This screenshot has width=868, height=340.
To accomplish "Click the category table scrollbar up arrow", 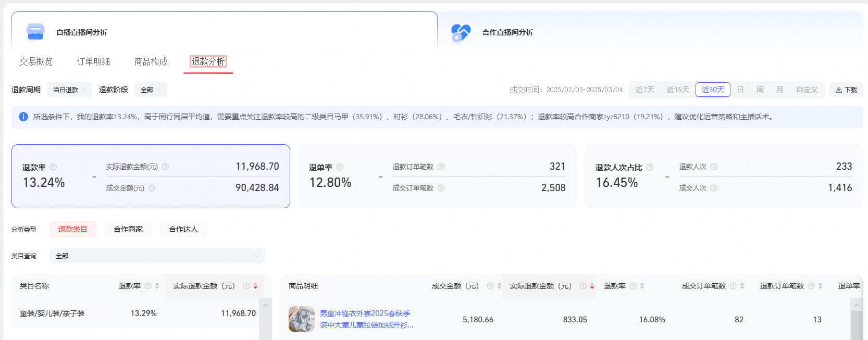I will (x=265, y=304).
